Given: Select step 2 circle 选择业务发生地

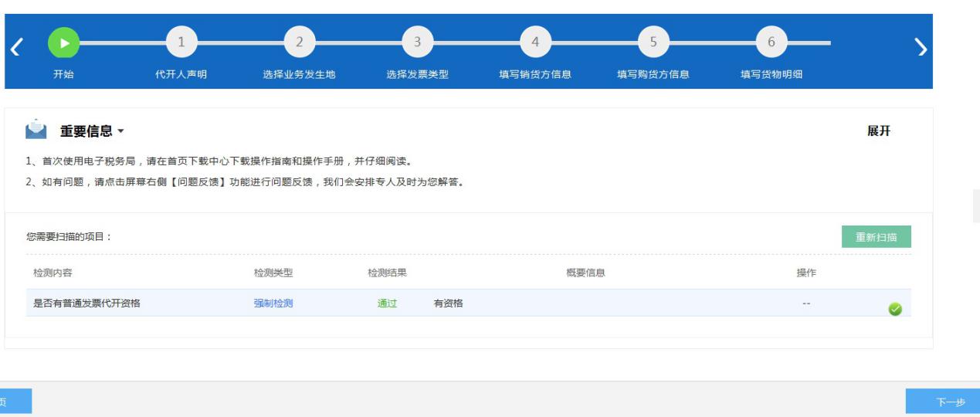Looking at the screenshot, I should click(300, 42).
